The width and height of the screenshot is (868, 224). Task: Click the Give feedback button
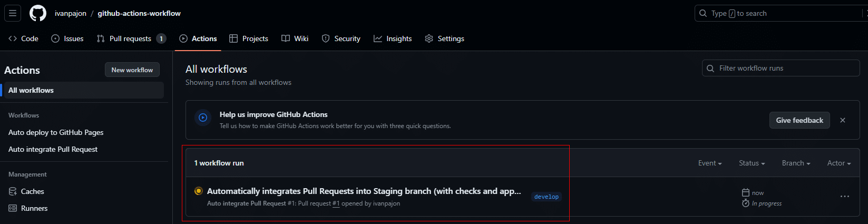coord(799,120)
